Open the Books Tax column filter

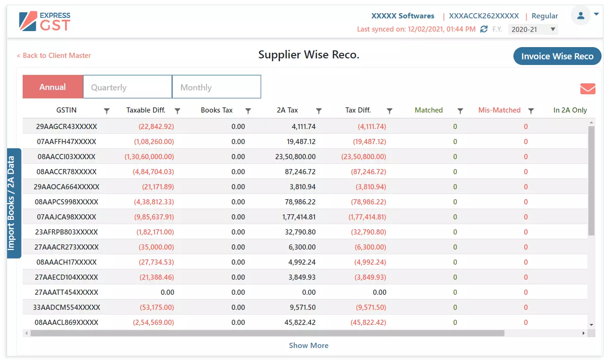tap(248, 110)
